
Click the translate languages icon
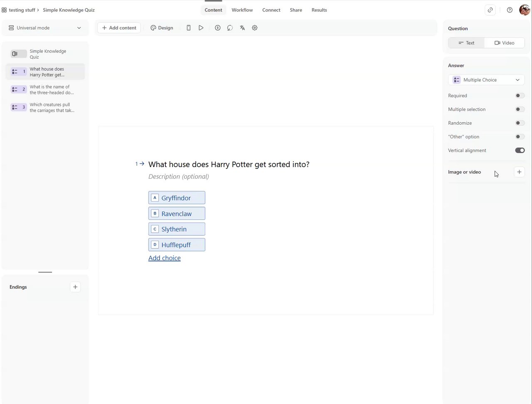[242, 28]
